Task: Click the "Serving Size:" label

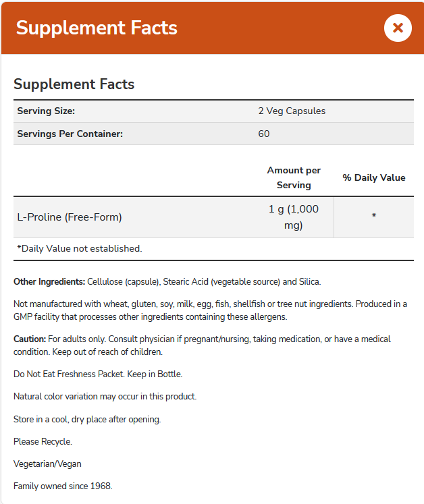Action: tap(46, 111)
